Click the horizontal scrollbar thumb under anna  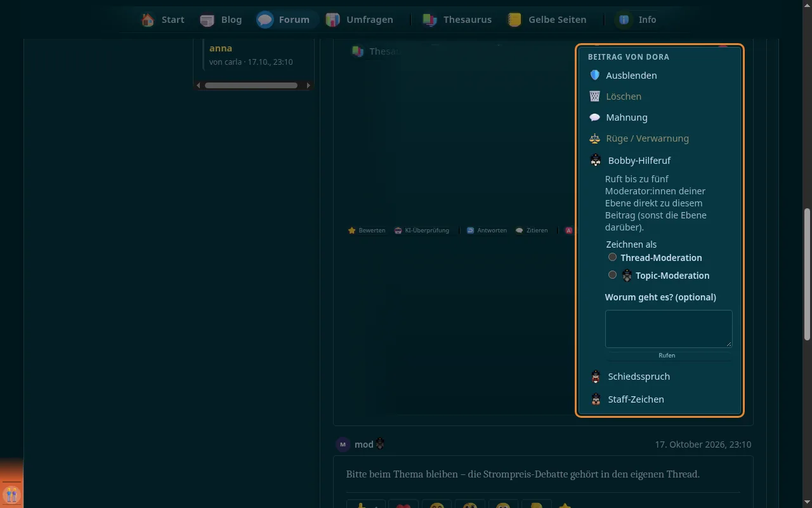pos(251,85)
